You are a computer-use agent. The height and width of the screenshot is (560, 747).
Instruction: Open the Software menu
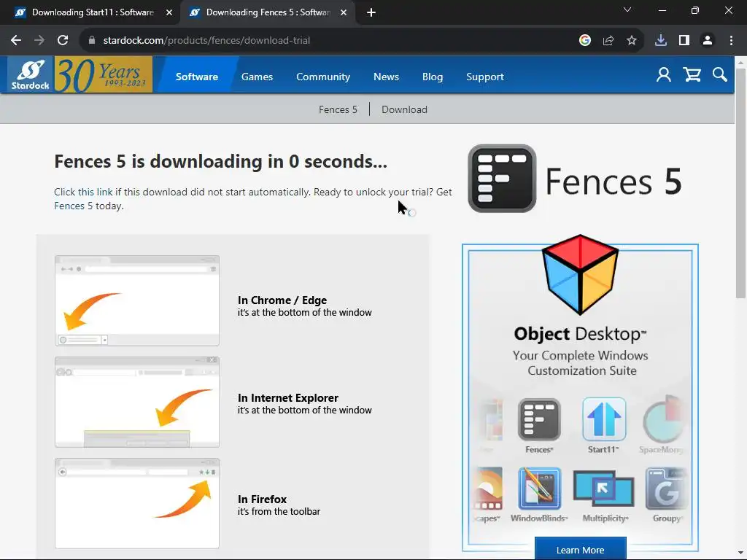tap(197, 77)
